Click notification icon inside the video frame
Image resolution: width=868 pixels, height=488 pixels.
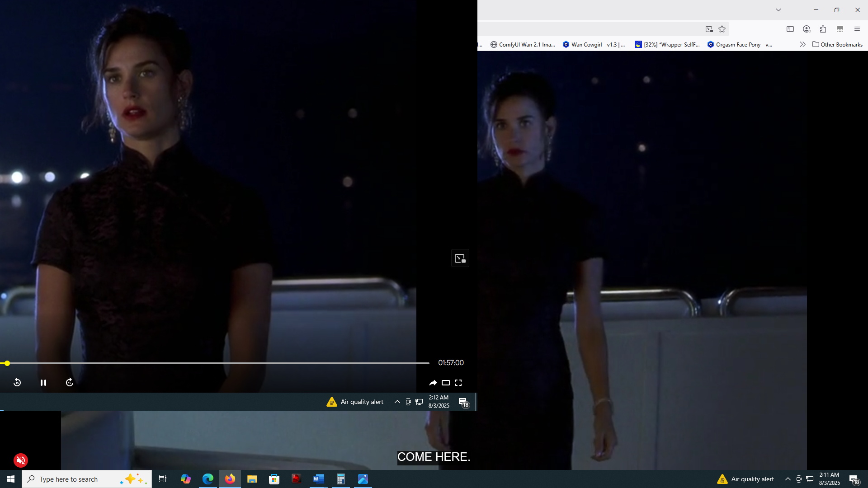coord(464,402)
